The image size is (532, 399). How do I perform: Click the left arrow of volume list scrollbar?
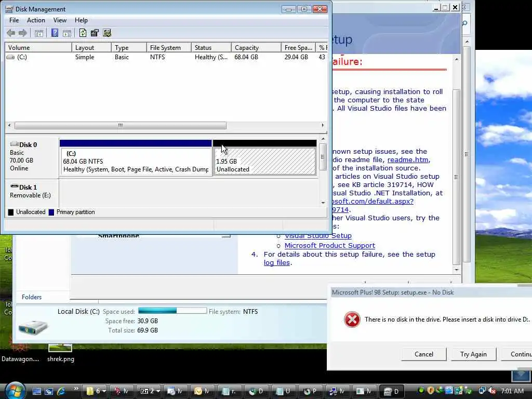pos(9,126)
